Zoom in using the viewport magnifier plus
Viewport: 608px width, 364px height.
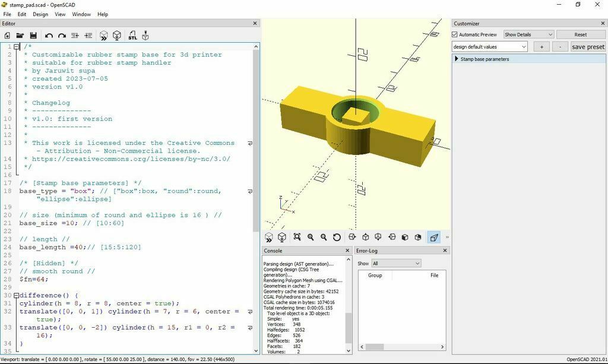pyautogui.click(x=311, y=238)
